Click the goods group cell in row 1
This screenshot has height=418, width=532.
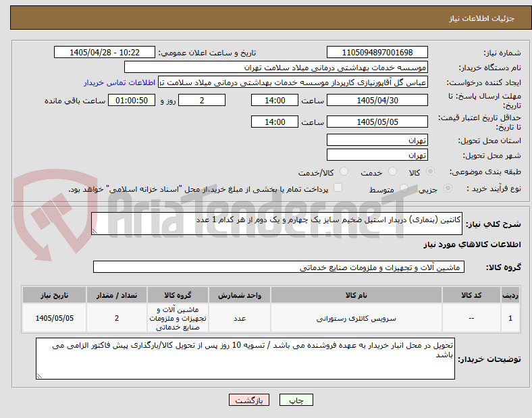pos(178,318)
